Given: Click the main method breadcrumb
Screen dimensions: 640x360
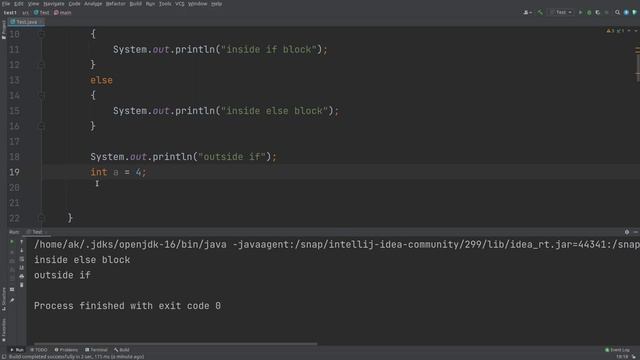Looking at the screenshot, I should click(62, 13).
